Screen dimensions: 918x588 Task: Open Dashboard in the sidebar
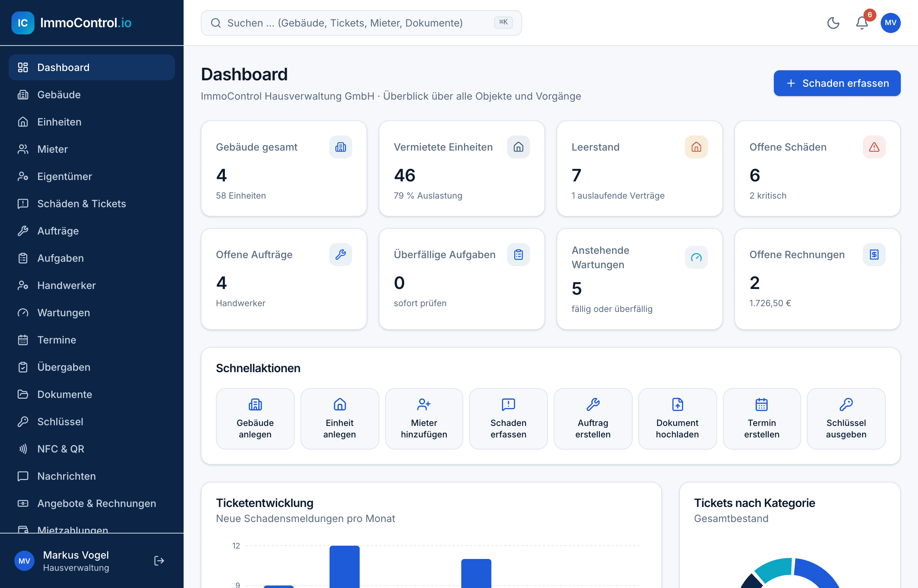(92, 67)
